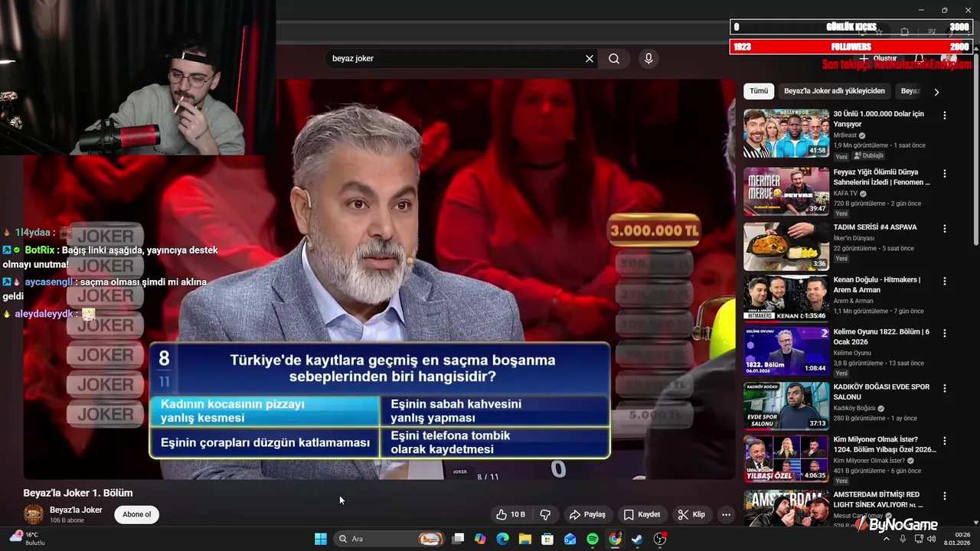This screenshot has height=551, width=980.
Task: Open the Beyaz'la Joker channel avatar
Action: [x=34, y=514]
